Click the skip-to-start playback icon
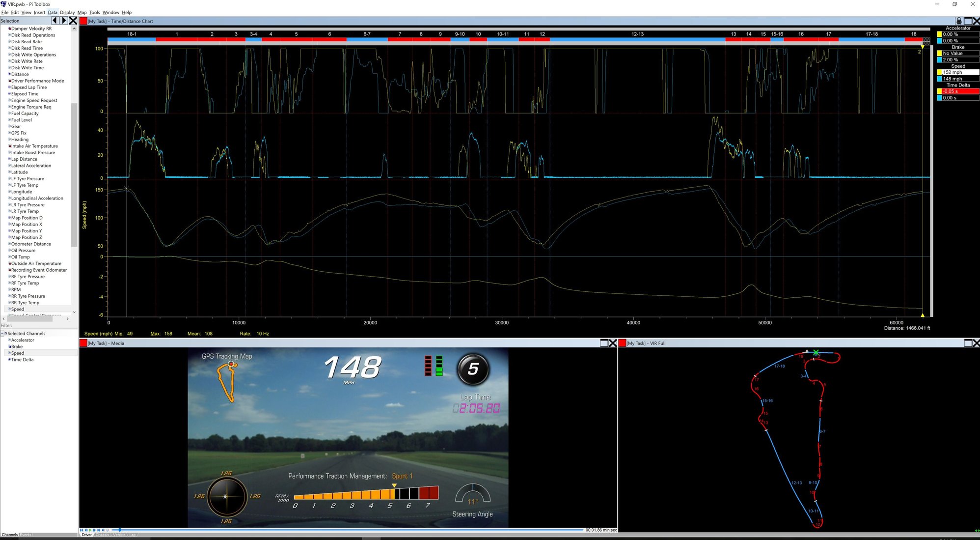Screen dimensions: 980x540 click(x=82, y=530)
